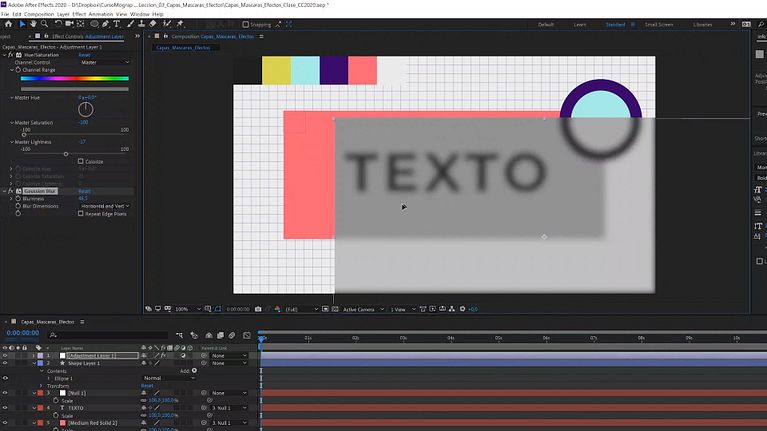The width and height of the screenshot is (767, 431).
Task: Select the Zoom magnifier tool
Action: (x=46, y=24)
